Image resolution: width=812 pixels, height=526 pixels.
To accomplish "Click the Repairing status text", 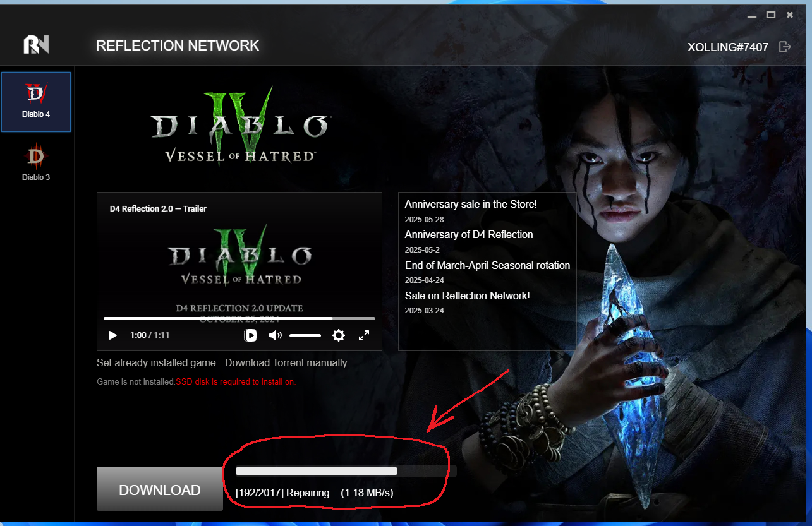I will click(314, 493).
